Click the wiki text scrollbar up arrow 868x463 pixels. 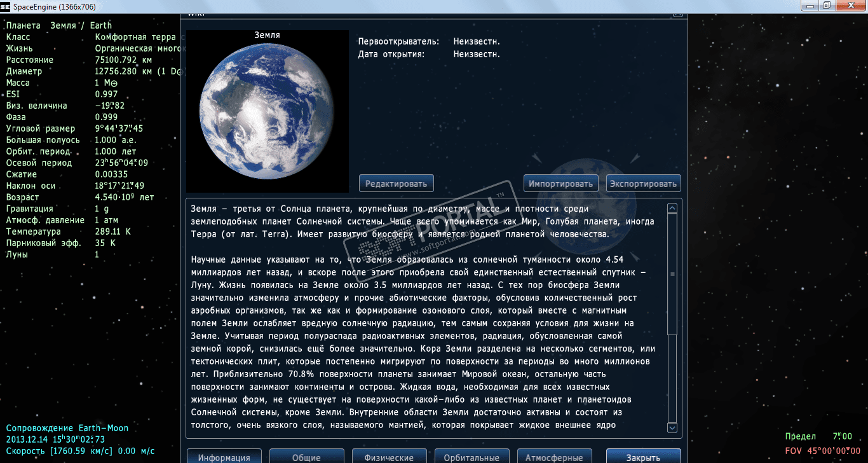(x=672, y=208)
